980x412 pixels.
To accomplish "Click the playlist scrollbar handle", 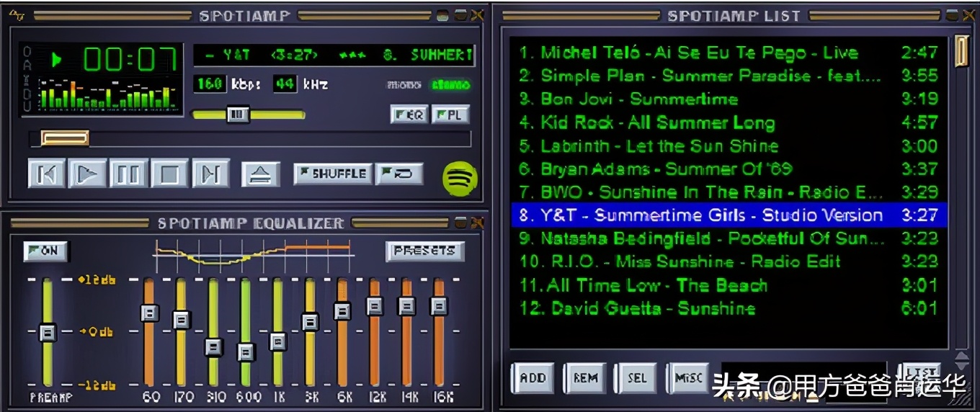I will pyautogui.click(x=961, y=50).
